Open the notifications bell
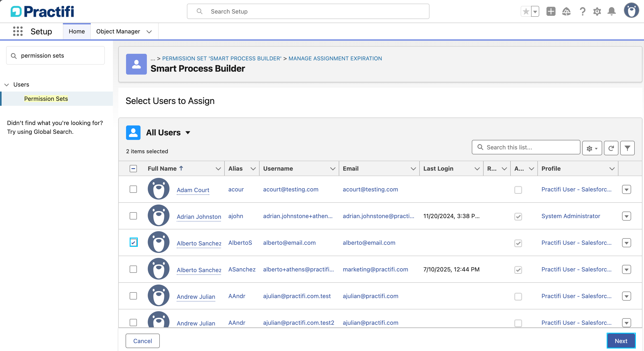This screenshot has width=644, height=351. [x=611, y=12]
